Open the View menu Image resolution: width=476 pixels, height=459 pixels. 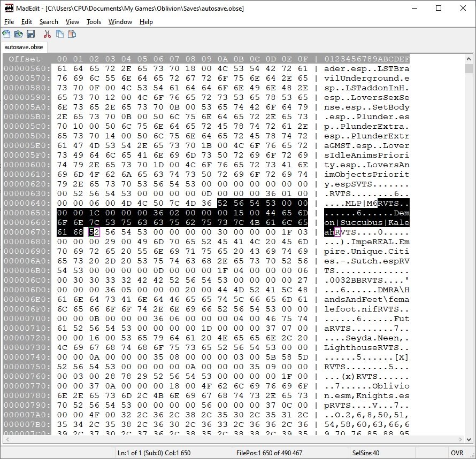[72, 22]
